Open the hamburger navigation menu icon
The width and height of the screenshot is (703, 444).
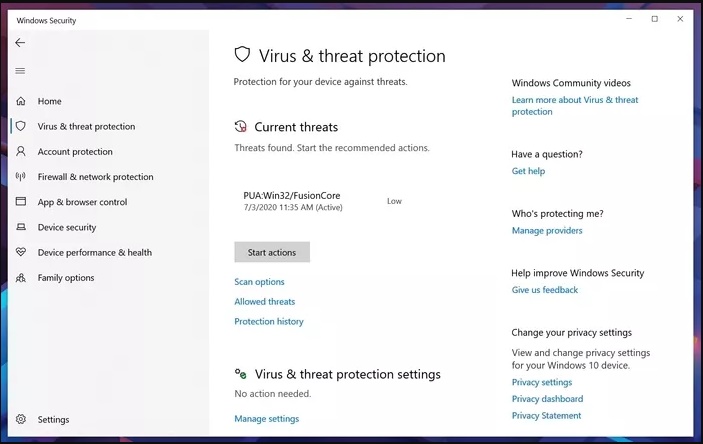coord(20,71)
